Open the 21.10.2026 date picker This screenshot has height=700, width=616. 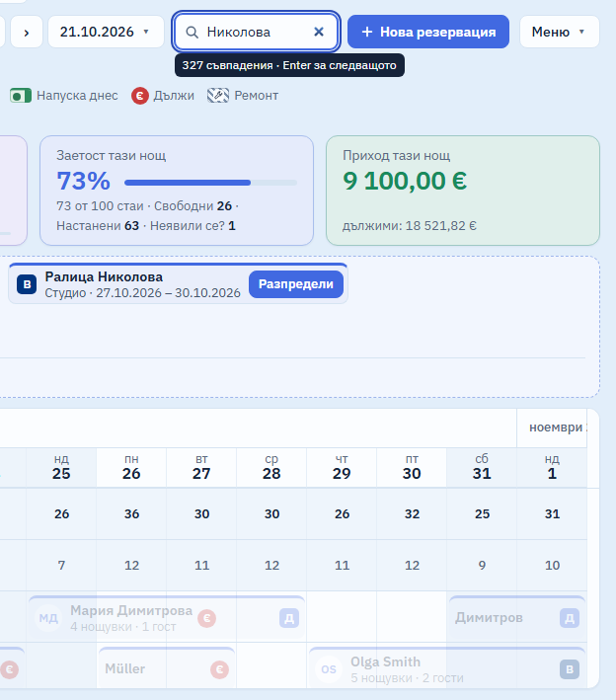click(106, 32)
